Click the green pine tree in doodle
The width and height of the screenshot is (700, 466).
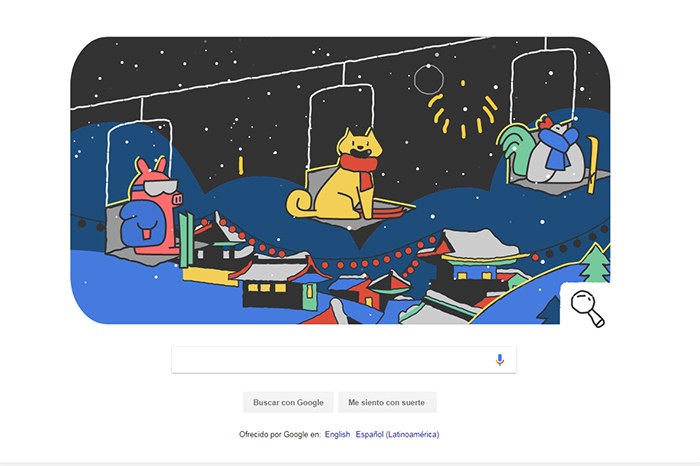coord(596,263)
